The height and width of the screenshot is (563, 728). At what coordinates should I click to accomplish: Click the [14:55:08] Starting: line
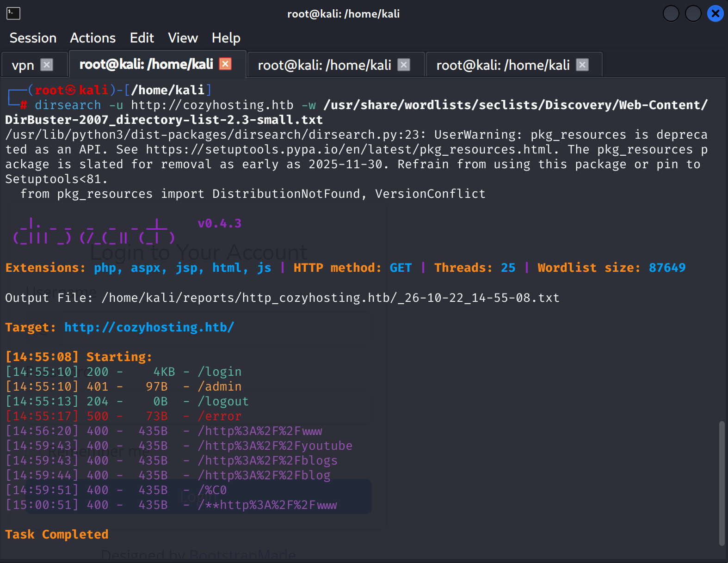pyautogui.click(x=79, y=357)
